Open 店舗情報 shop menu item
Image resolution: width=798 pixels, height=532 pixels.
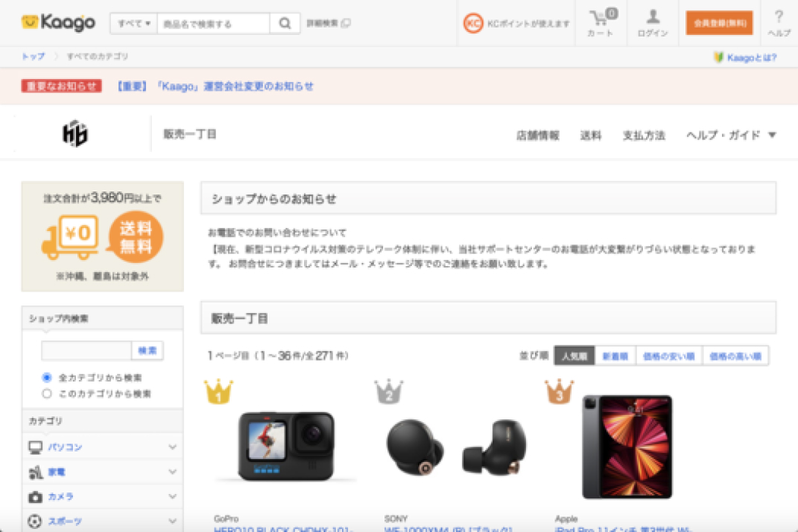538,136
